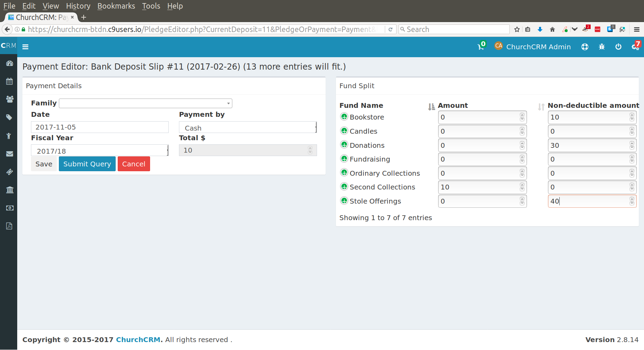Select the ChurchCRM browser tab
Image resolution: width=644 pixels, height=350 pixels.
(x=41, y=17)
